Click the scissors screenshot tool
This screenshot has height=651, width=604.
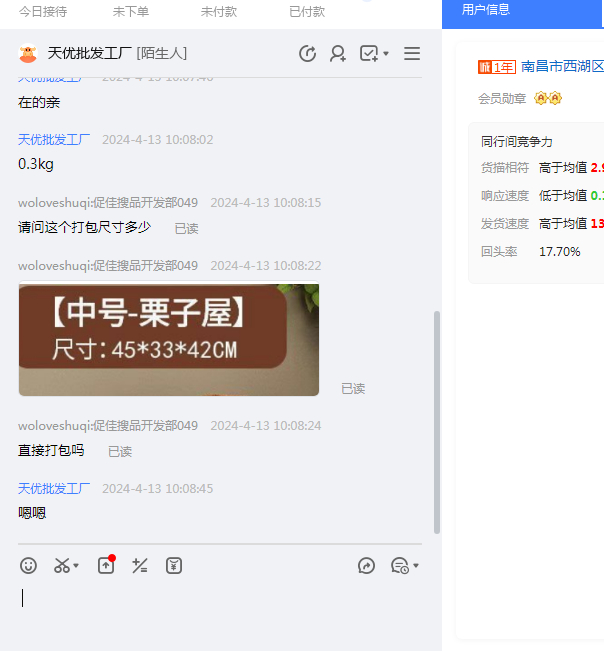pyautogui.click(x=62, y=566)
